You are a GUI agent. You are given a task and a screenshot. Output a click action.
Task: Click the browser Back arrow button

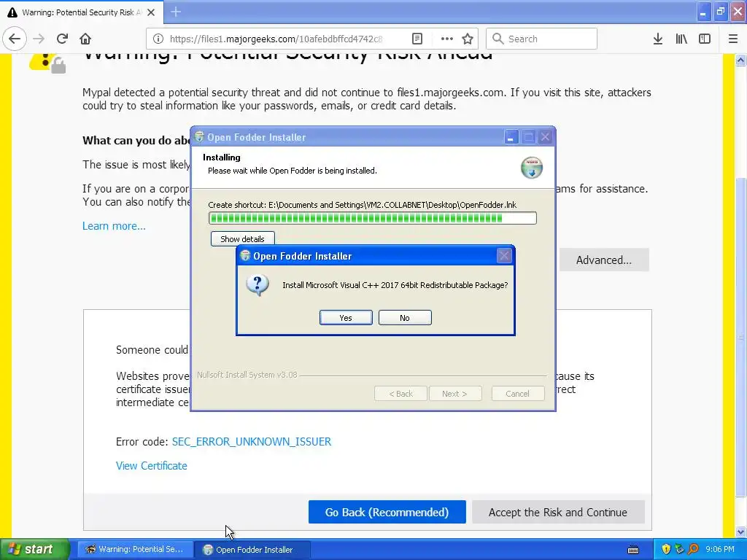[x=15, y=39]
